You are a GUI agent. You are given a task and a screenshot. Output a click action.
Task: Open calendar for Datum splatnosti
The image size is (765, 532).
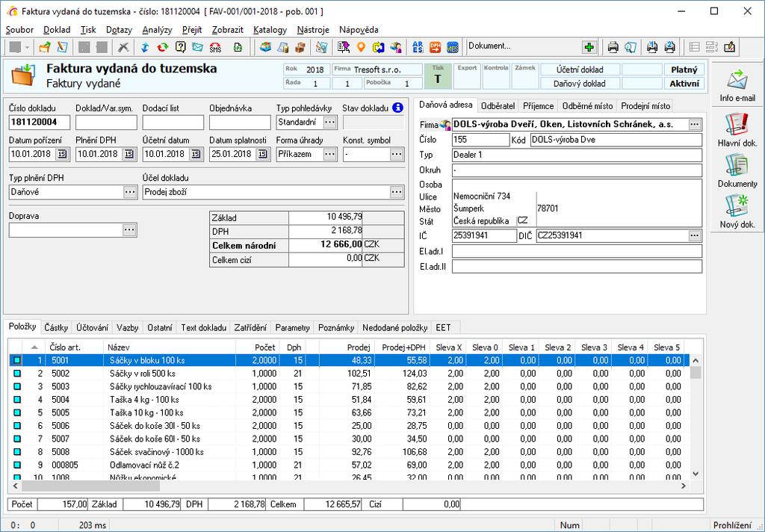click(x=262, y=154)
